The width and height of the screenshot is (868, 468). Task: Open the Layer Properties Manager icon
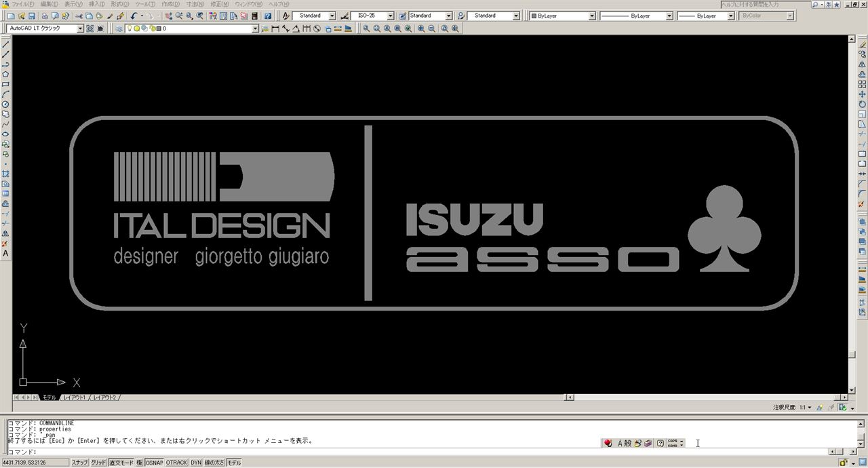[x=119, y=28]
